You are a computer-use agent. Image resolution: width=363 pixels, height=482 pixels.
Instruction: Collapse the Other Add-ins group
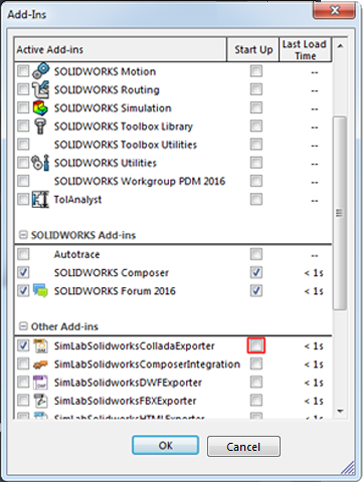[x=23, y=326]
